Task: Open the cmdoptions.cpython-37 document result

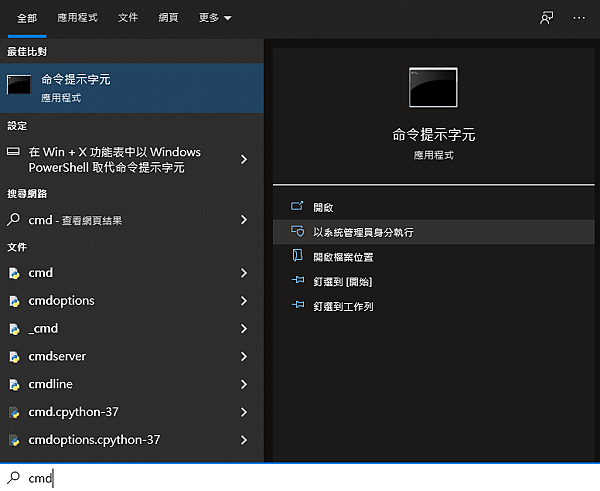Action: coord(132,440)
